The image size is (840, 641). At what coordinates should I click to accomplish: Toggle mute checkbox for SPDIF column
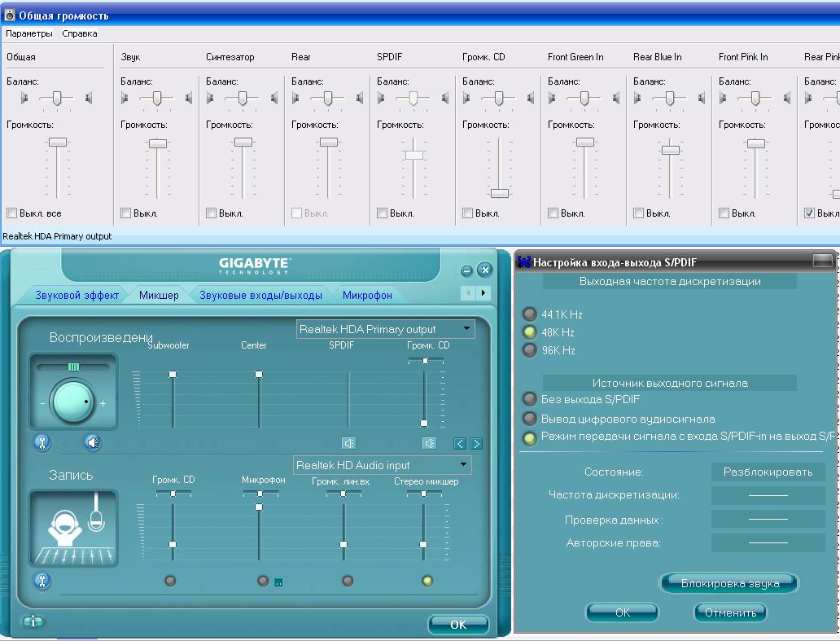(382, 213)
